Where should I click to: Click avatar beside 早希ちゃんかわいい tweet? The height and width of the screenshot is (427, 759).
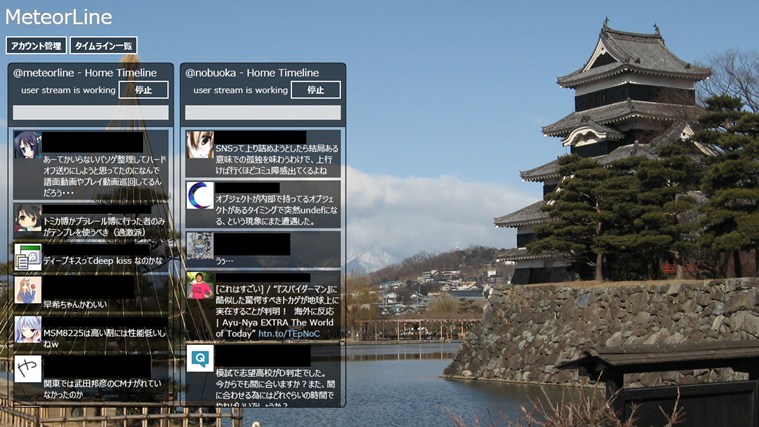point(28,290)
